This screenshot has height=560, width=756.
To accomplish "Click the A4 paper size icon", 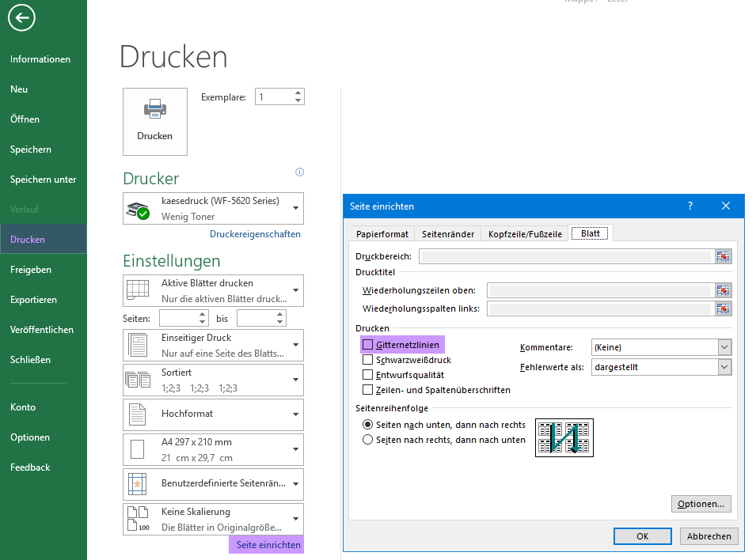I will tap(138, 449).
